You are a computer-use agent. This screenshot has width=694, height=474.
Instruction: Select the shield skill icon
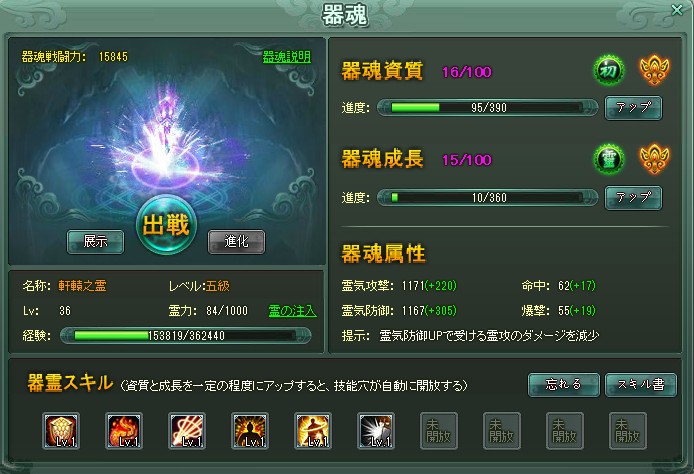click(x=61, y=431)
